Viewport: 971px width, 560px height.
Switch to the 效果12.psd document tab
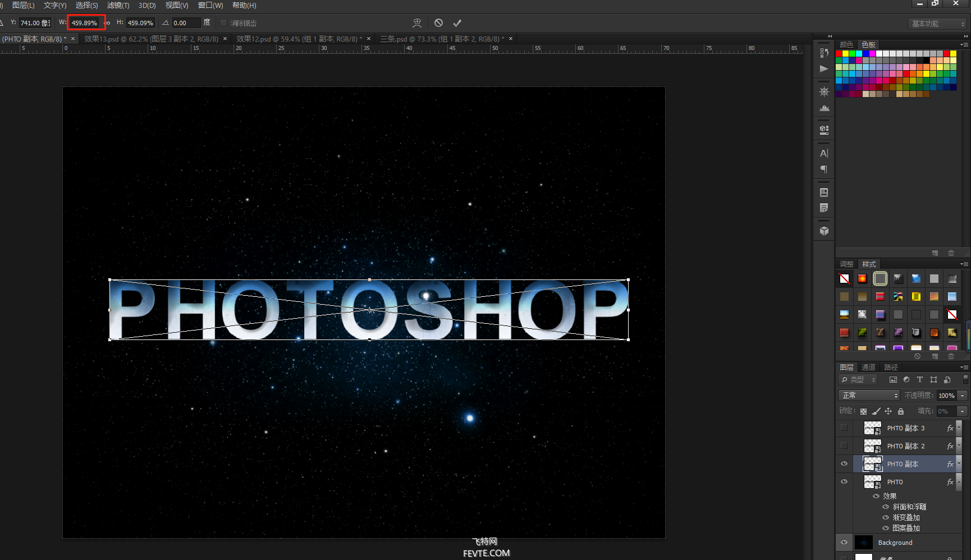(300, 39)
